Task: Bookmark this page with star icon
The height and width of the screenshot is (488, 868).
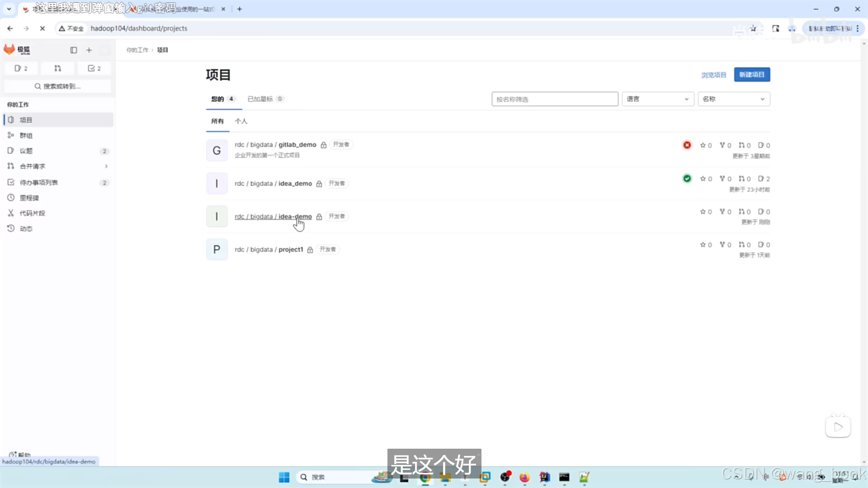Action: (x=753, y=28)
